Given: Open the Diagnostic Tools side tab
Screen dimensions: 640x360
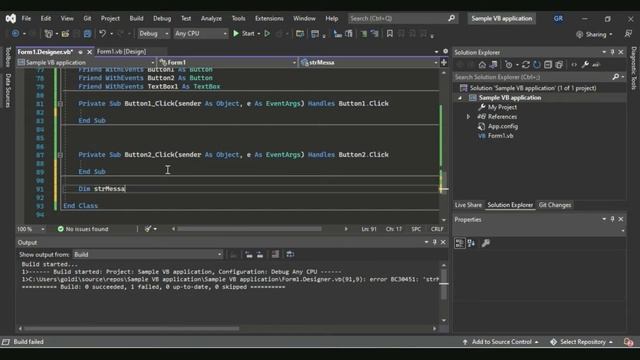Looking at the screenshot, I should pyautogui.click(x=633, y=68).
